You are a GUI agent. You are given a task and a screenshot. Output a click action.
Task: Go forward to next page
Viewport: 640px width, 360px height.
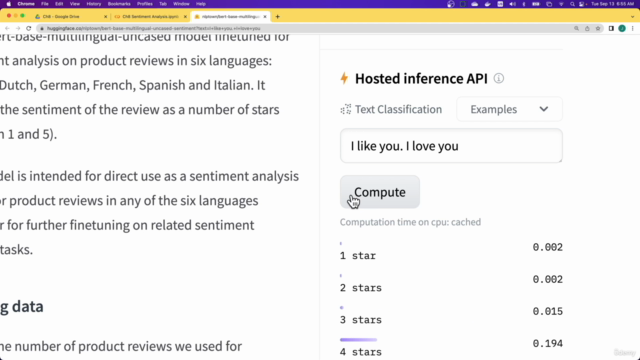click(x=18, y=28)
